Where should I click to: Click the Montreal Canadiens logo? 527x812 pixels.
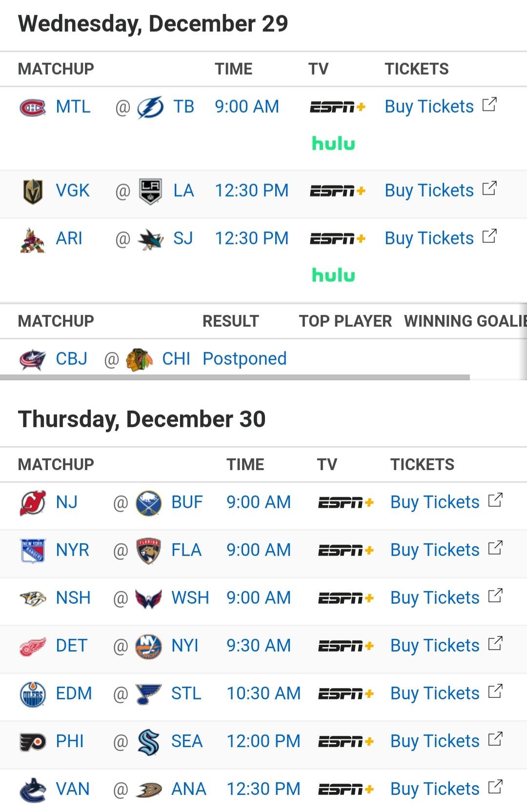pyautogui.click(x=32, y=107)
